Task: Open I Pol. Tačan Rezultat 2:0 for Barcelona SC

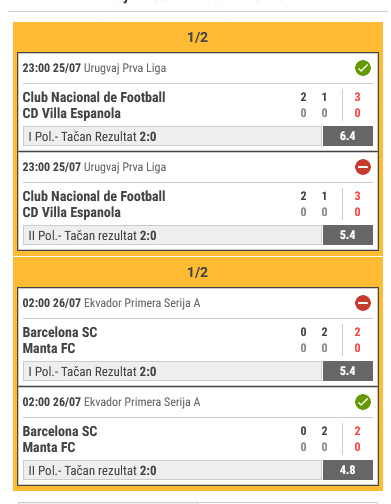Action: point(172,371)
